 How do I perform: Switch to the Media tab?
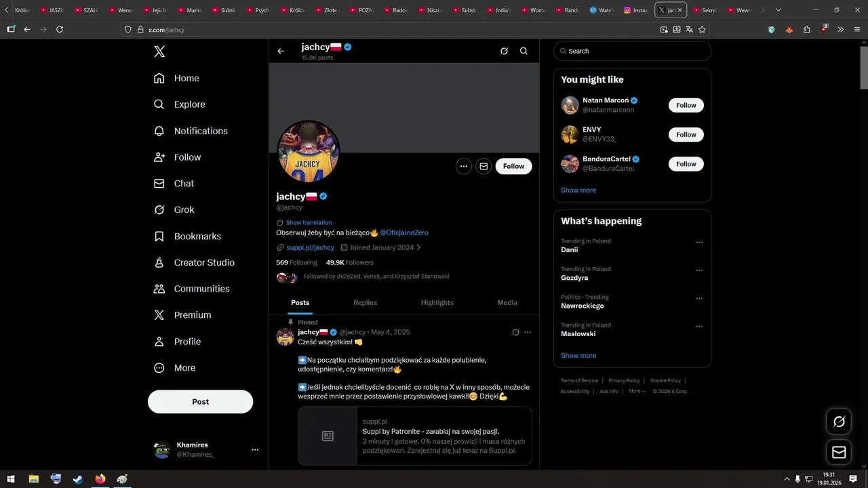coord(507,302)
